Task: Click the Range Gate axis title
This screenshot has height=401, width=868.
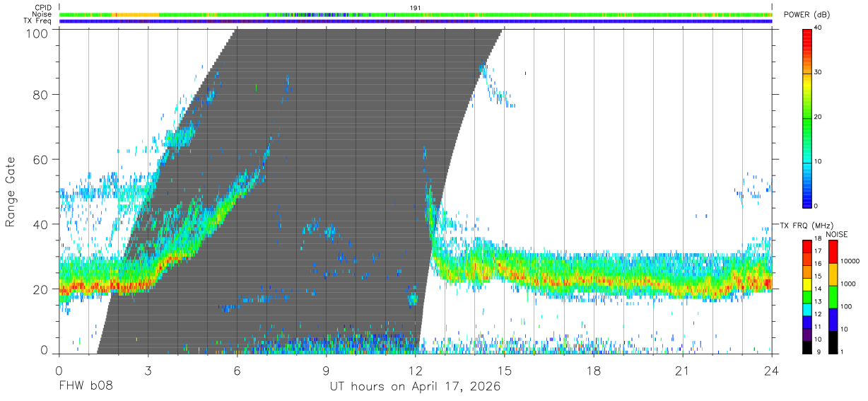Action: pos(11,192)
